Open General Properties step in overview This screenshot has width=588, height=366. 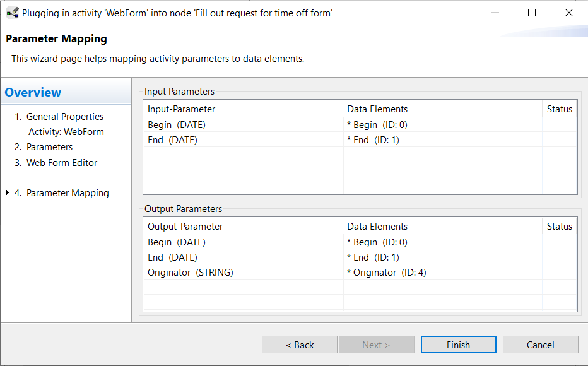pos(59,117)
